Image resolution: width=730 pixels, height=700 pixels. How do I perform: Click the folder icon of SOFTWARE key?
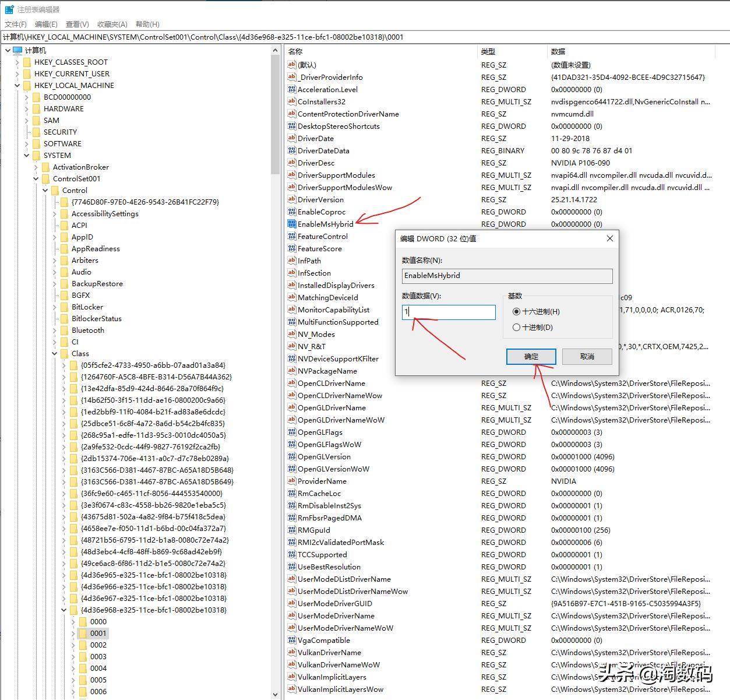click(36, 143)
